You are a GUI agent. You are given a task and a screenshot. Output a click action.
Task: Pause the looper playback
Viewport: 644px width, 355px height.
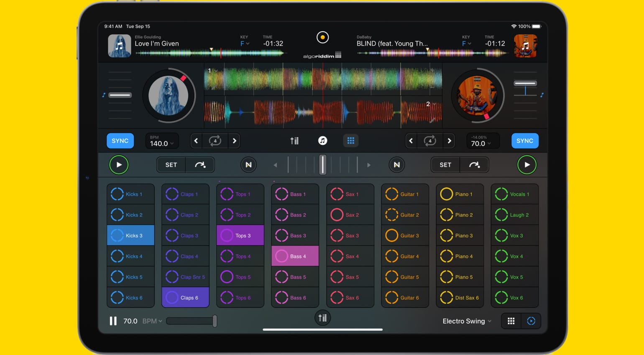point(113,321)
